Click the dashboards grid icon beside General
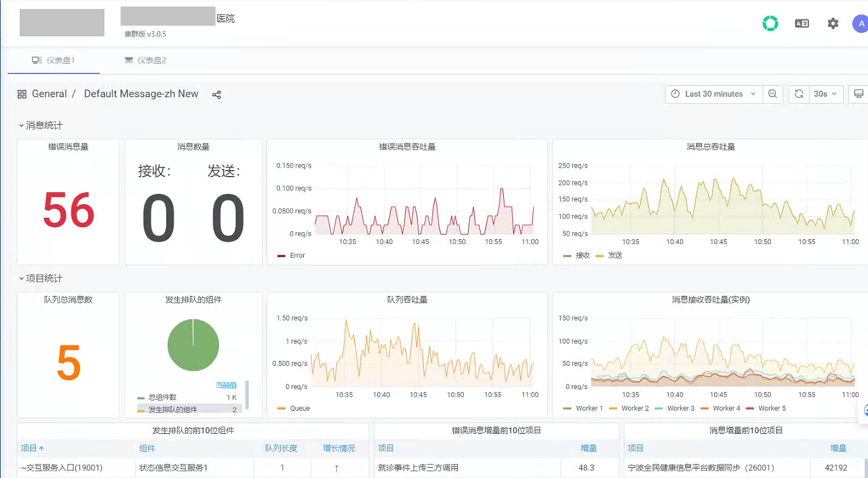This screenshot has width=868, height=478. 21,94
